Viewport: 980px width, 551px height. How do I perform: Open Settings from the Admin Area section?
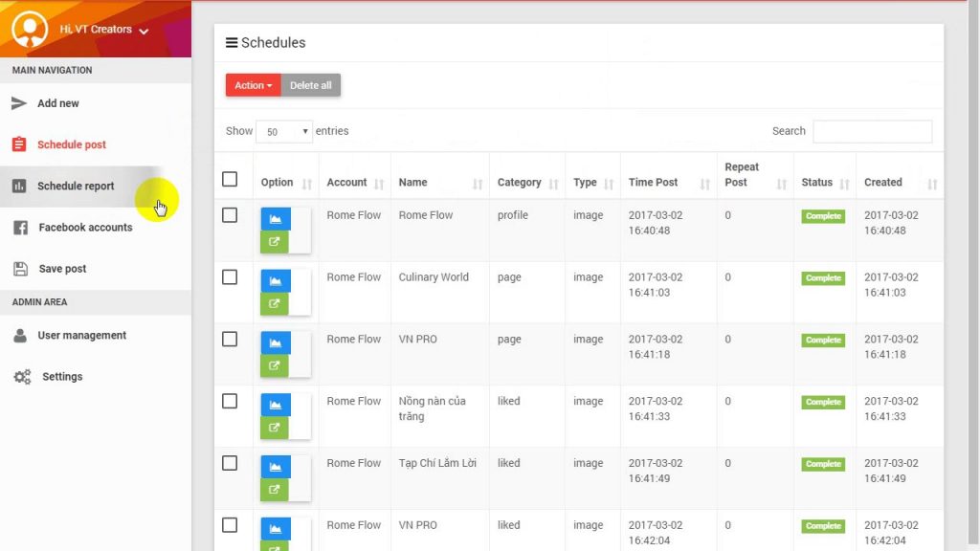(x=63, y=376)
